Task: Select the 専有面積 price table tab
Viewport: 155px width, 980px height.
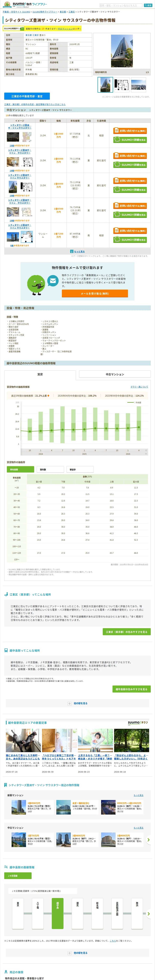Action: click(21, 469)
